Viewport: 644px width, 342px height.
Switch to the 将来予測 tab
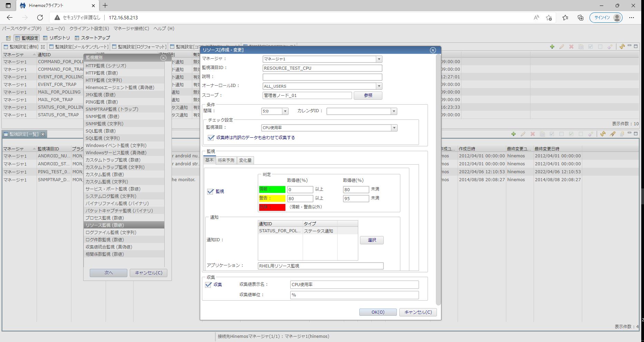pyautogui.click(x=226, y=160)
